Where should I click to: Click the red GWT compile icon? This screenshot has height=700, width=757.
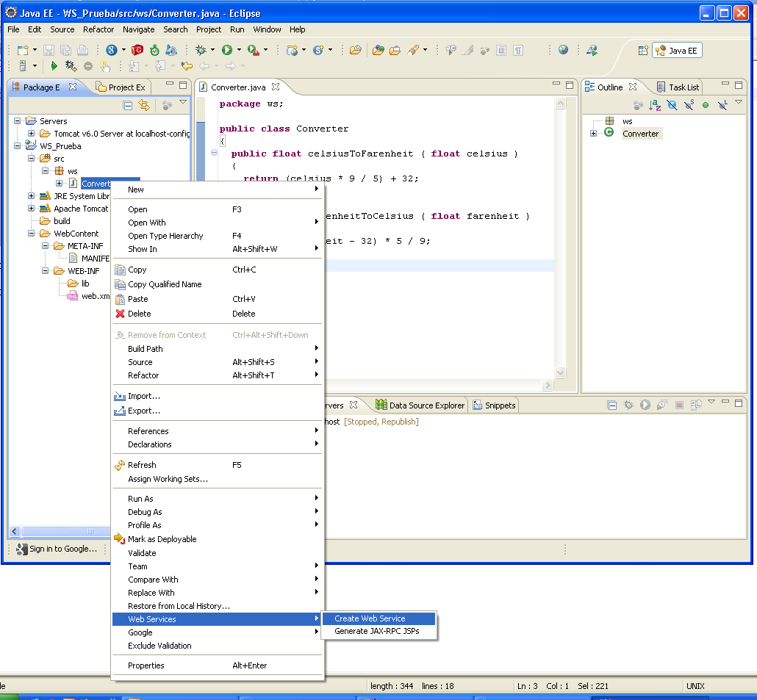pyautogui.click(x=137, y=50)
